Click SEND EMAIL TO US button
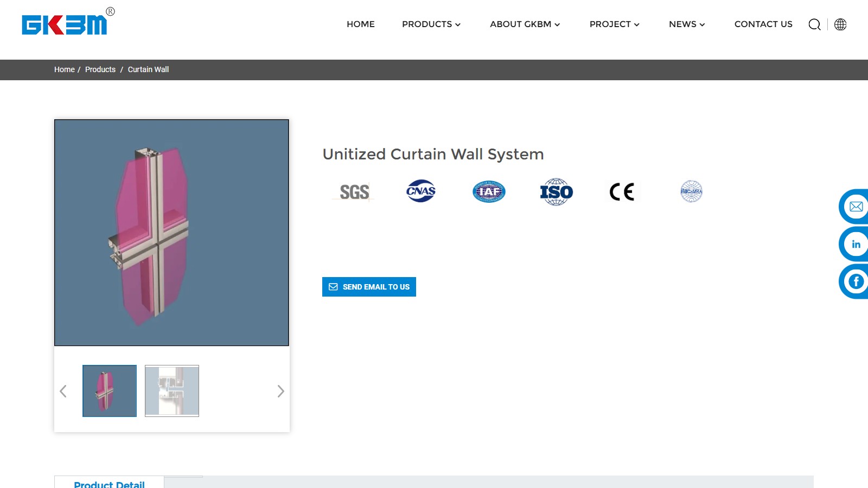868x488 pixels. (x=369, y=287)
